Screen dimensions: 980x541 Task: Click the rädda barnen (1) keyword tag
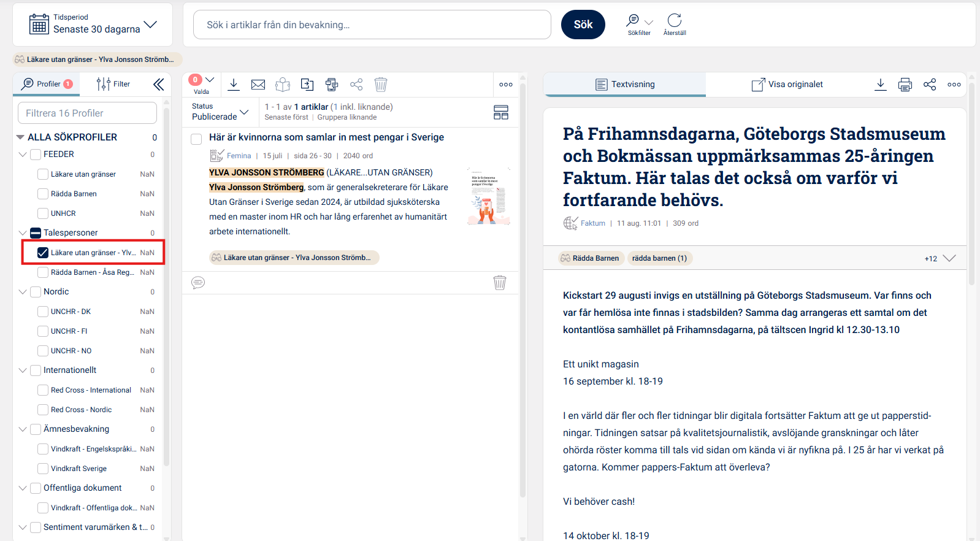pyautogui.click(x=659, y=258)
